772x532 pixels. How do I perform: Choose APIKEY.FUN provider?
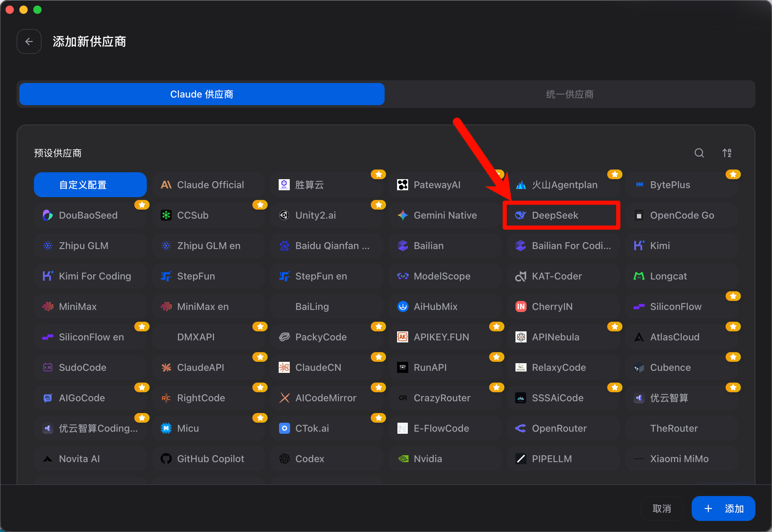445,337
